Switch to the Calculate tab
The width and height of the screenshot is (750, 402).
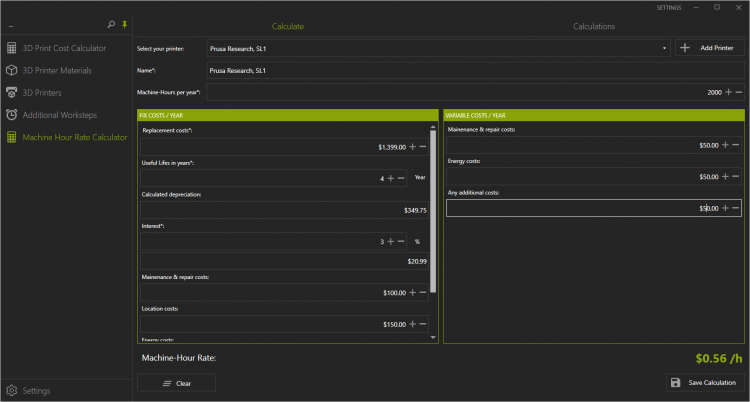pyautogui.click(x=287, y=26)
